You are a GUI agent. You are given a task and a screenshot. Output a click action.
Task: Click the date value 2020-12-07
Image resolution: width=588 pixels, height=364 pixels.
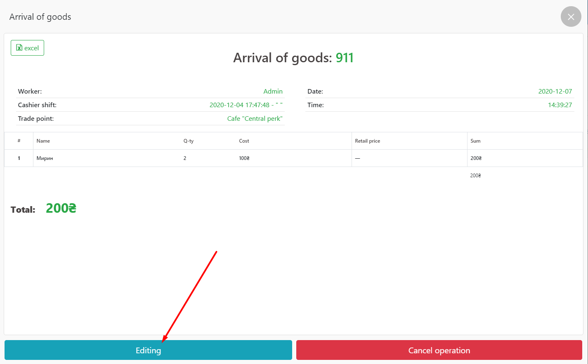[x=555, y=92]
